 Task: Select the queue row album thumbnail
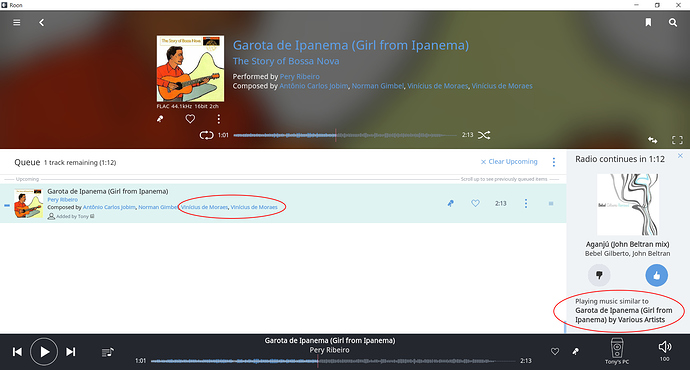tap(29, 203)
